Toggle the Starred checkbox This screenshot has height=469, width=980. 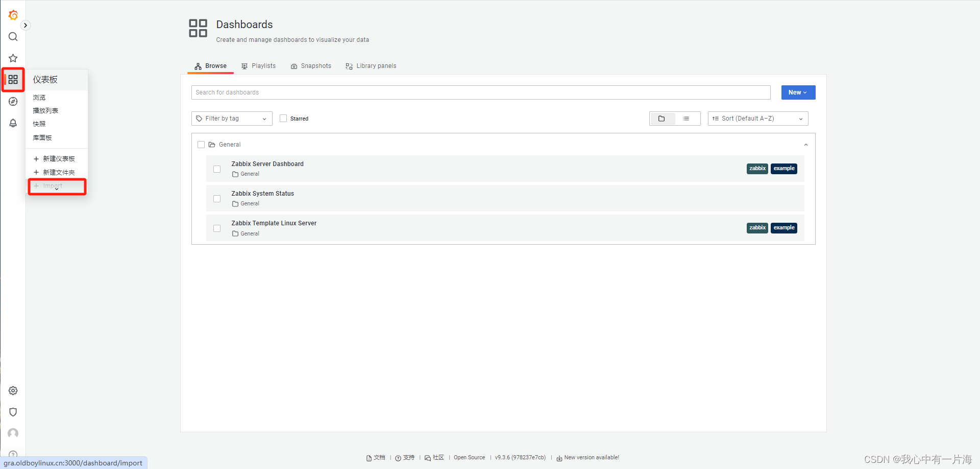(283, 119)
